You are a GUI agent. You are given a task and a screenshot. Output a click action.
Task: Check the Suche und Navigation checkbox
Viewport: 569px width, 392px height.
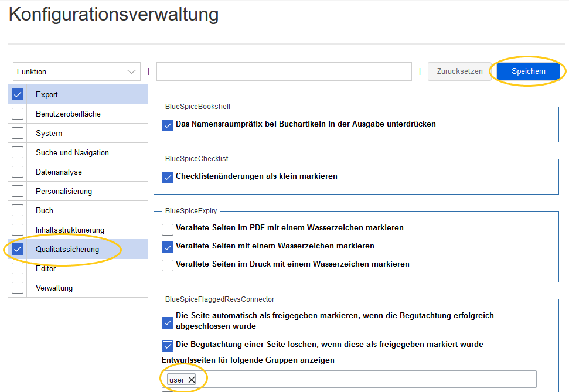pyautogui.click(x=18, y=152)
